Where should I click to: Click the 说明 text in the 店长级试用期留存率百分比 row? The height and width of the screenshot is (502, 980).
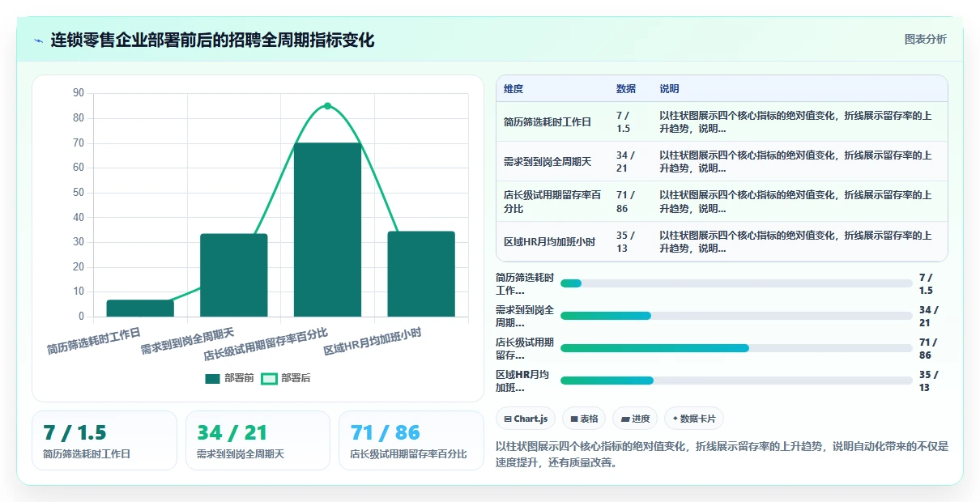pyautogui.click(x=795, y=202)
